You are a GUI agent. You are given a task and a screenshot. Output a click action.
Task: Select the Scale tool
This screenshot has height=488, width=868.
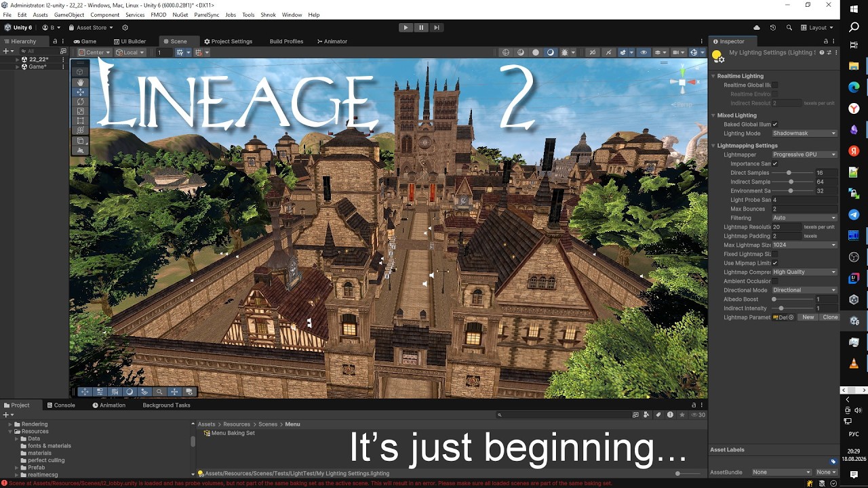(80, 111)
